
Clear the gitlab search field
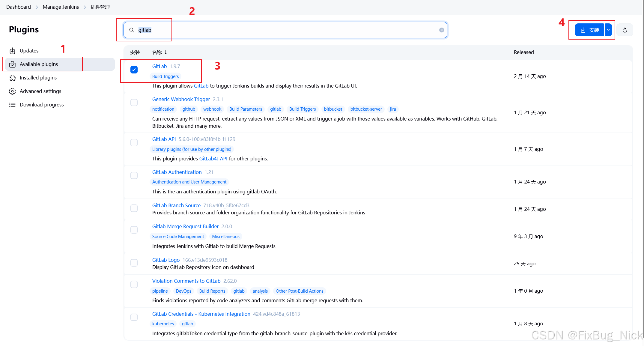coord(441,30)
